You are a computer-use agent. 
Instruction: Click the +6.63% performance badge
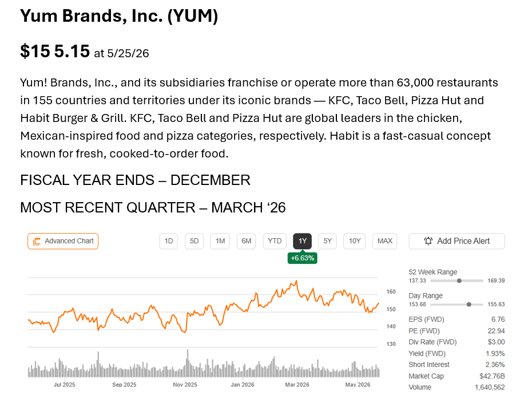coord(302,258)
